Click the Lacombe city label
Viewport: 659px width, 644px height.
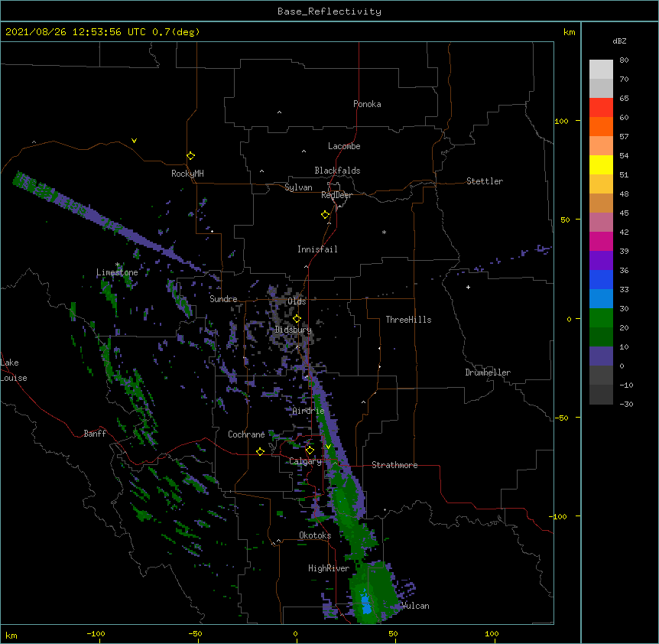344,146
